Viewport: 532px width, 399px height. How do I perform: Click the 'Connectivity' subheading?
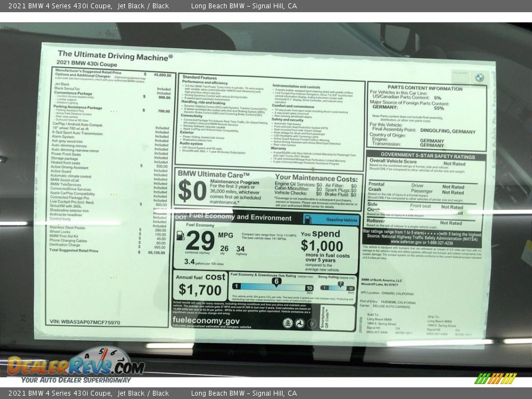pyautogui.click(x=192, y=116)
